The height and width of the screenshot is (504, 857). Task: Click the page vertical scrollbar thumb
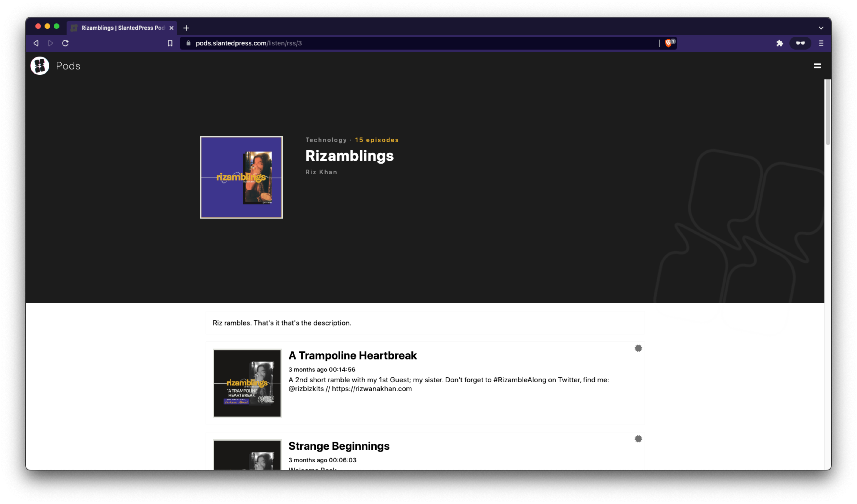point(828,112)
